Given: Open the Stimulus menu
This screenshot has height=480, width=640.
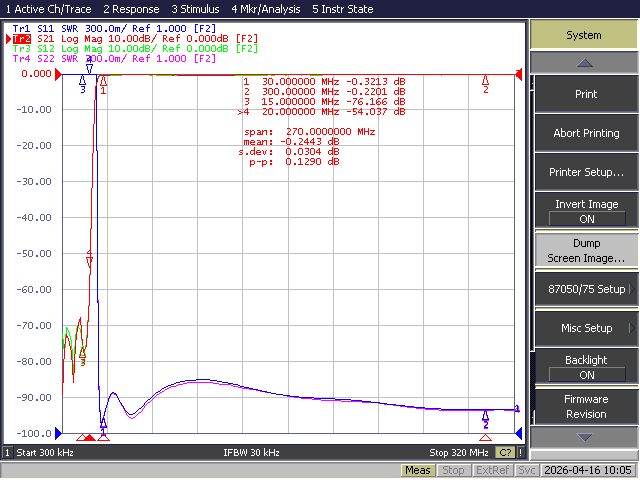Looking at the screenshot, I should tap(195, 9).
